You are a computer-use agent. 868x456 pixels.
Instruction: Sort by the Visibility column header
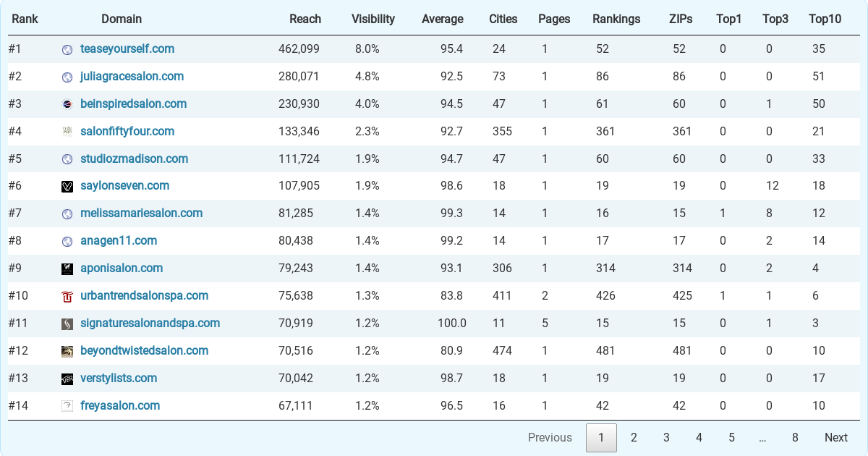[373, 19]
